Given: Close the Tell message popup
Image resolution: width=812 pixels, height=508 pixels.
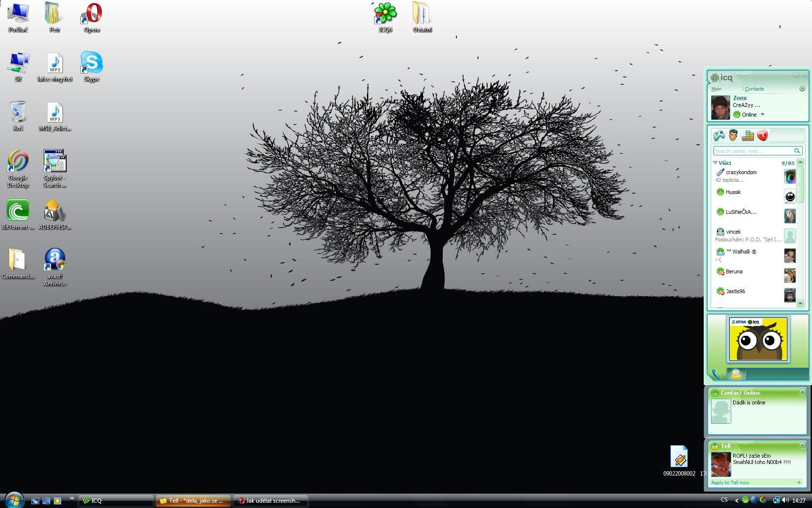Looking at the screenshot, I should 802,445.
